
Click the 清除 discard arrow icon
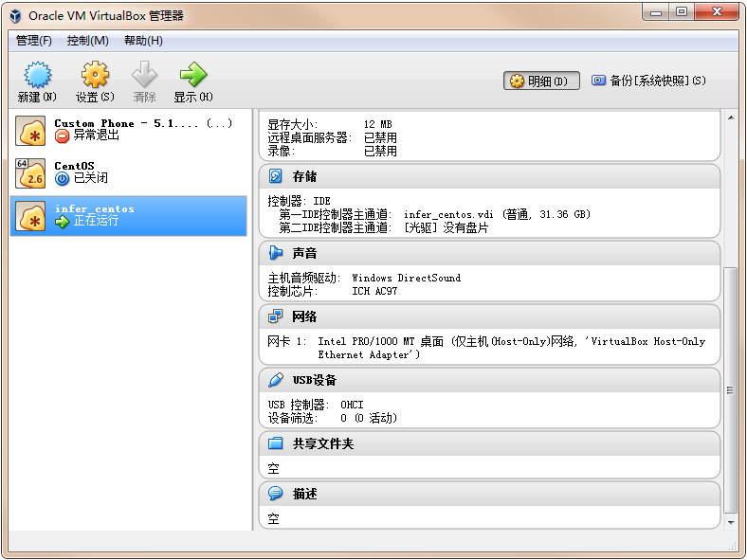[x=144, y=74]
